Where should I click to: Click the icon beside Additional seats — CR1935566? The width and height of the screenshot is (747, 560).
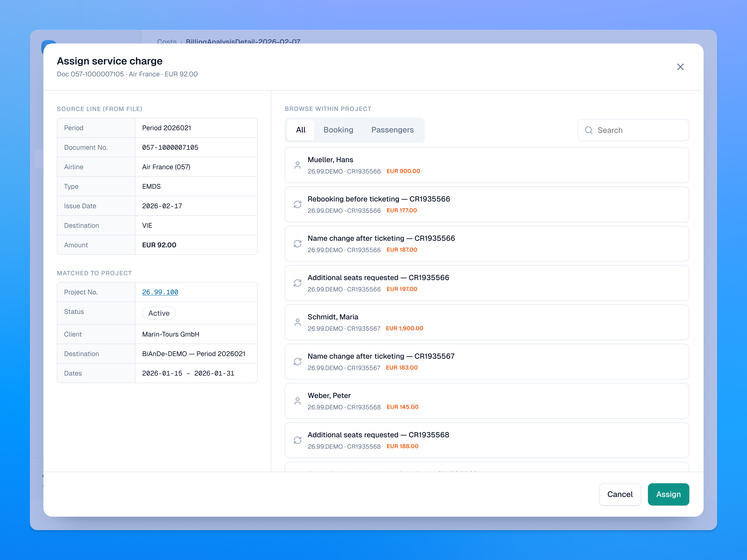298,283
